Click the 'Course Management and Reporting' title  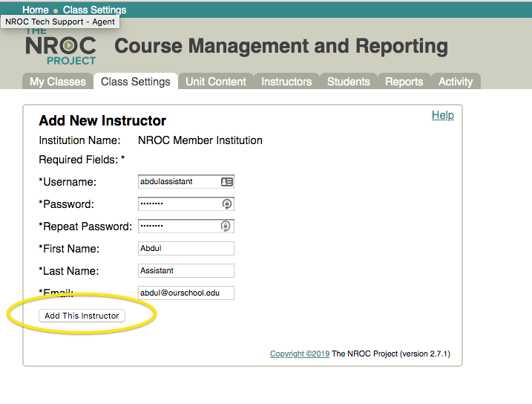(281, 46)
